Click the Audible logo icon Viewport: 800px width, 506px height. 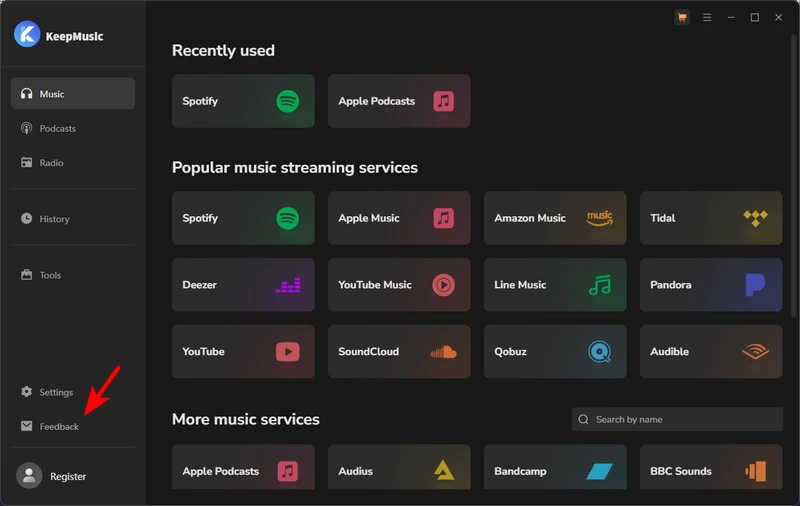pyautogui.click(x=756, y=352)
